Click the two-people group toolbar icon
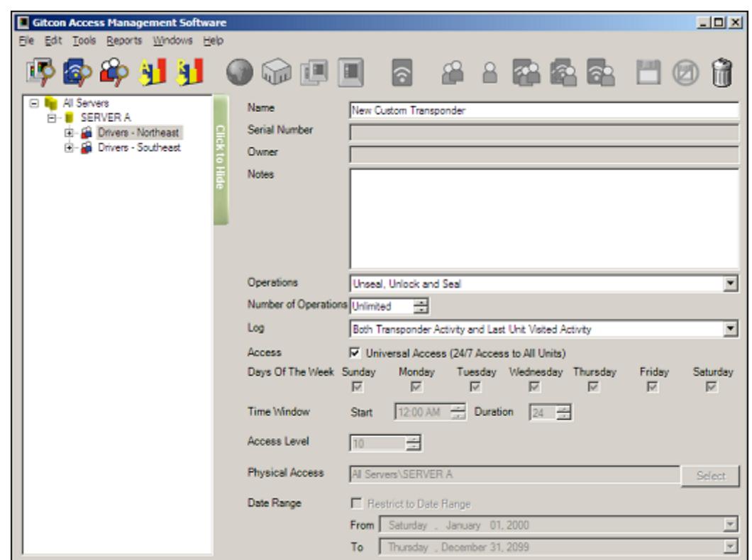Screen dimensions: 752x560 [x=453, y=73]
